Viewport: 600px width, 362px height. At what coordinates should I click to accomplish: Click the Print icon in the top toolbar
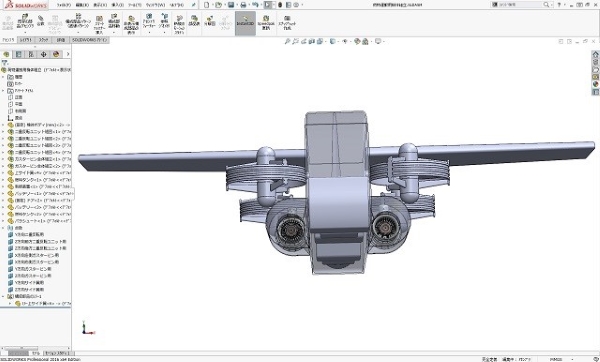[x=243, y=5]
